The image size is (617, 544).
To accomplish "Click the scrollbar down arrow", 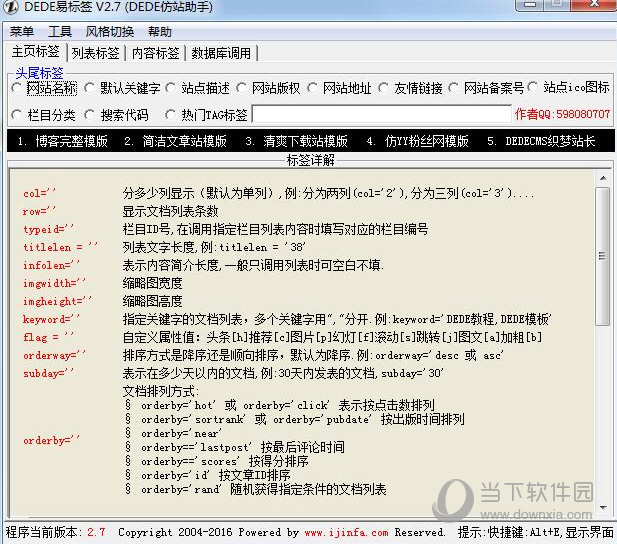I will click(602, 508).
